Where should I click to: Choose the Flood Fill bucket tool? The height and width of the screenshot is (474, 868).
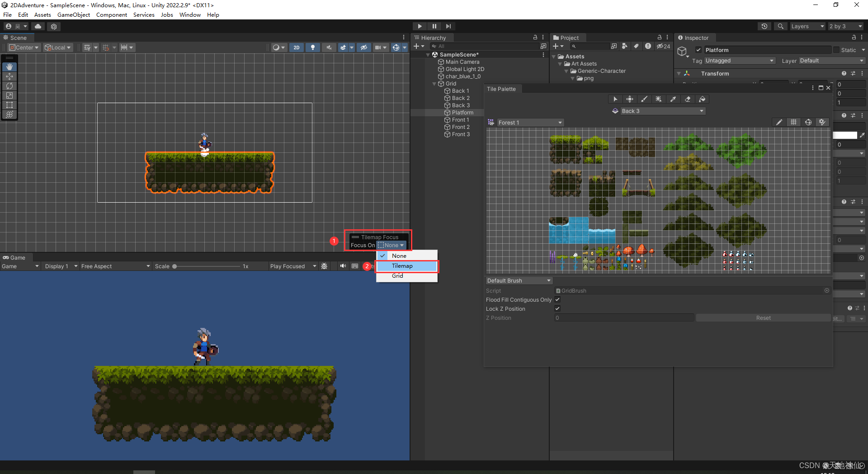click(702, 99)
